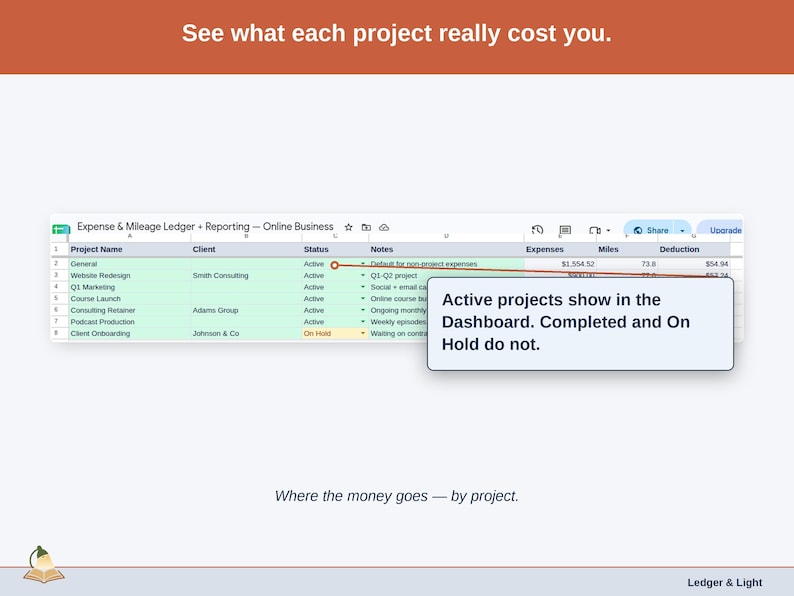Select the Client header cell

coord(246,249)
